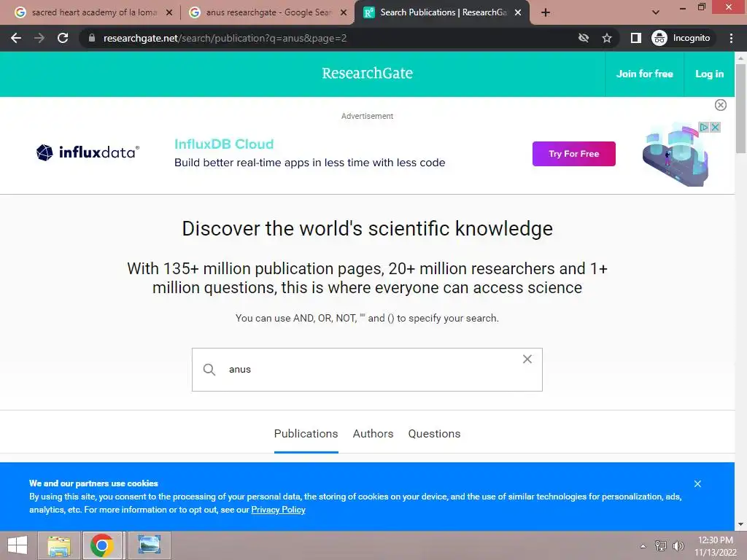Viewport: 747px width, 560px height.
Task: Close the ResearchGate tab
Action: point(518,12)
